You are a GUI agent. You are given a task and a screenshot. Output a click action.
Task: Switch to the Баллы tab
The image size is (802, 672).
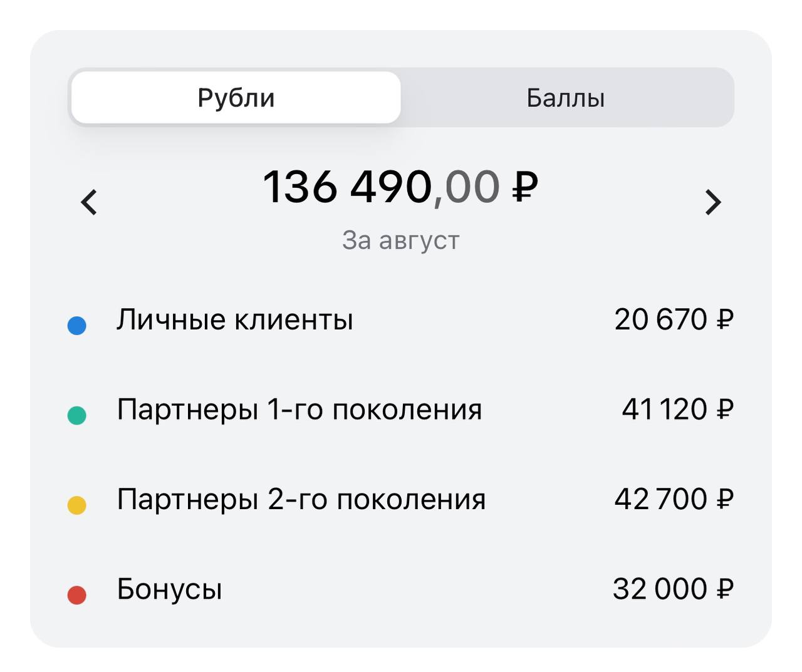tap(566, 98)
